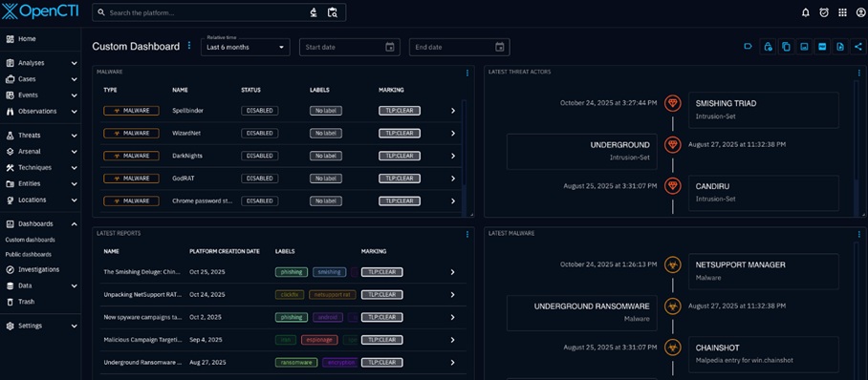Share the dashboard
Viewport: 868px width, 380px height.
858,47
